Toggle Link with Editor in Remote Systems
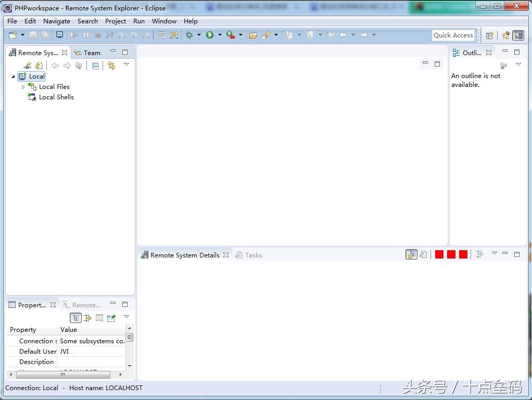The height and width of the screenshot is (400, 532). pyautogui.click(x=111, y=66)
